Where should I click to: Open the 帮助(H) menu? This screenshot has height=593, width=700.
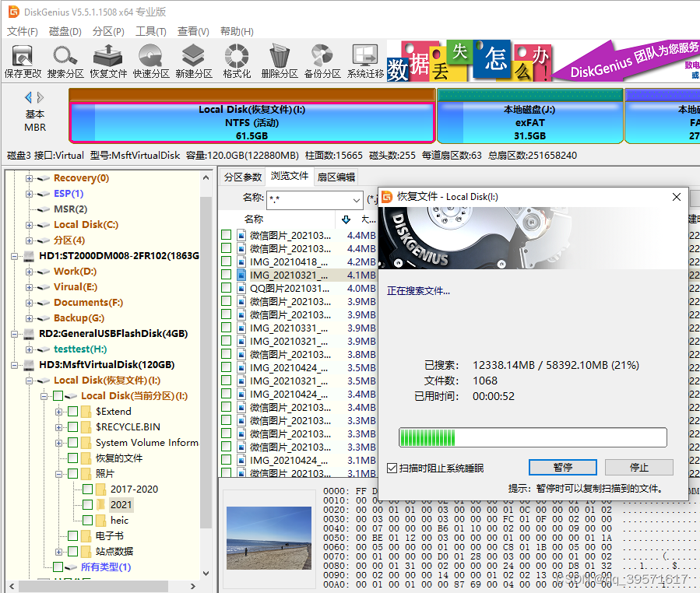pos(237,32)
